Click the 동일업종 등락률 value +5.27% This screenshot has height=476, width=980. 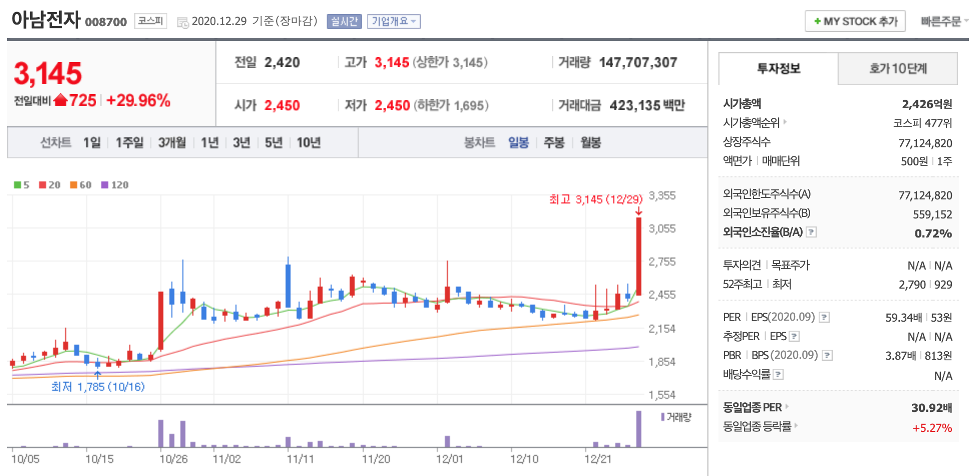pyautogui.click(x=932, y=428)
